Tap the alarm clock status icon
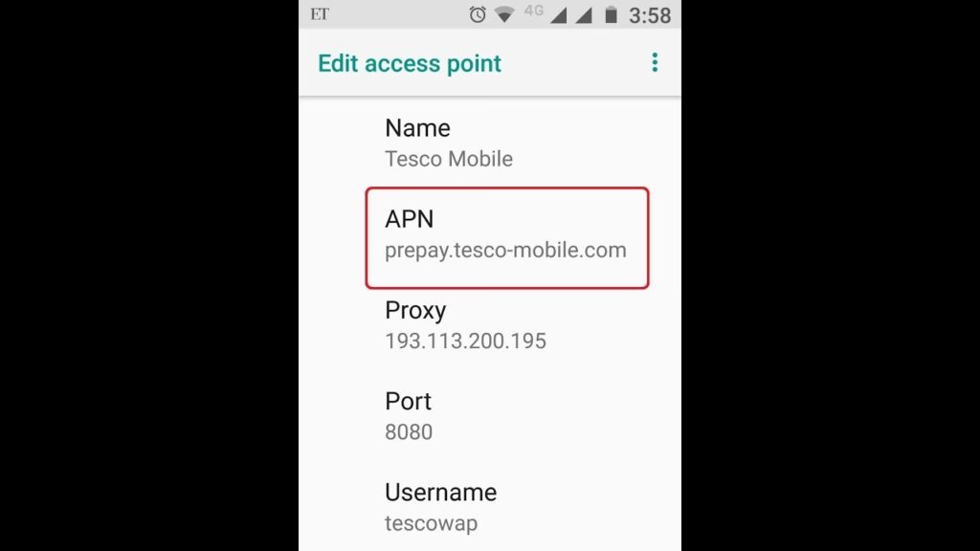The width and height of the screenshot is (980, 551). pos(478,14)
